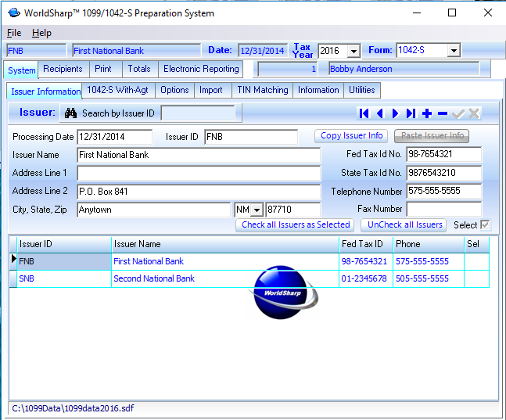Go to the first issuer record
Screen dimensions: 506x420
[x=364, y=113]
